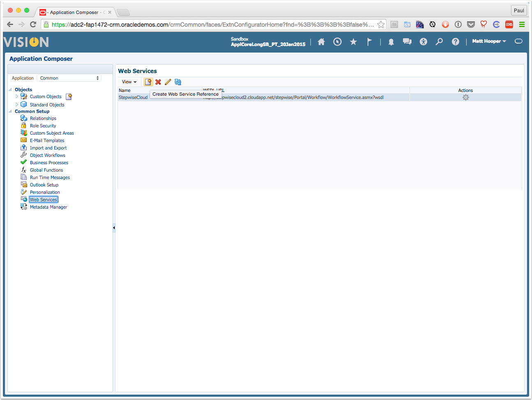Screen dimensions: 532x400
Task: Click the Name column header
Action: (125, 90)
